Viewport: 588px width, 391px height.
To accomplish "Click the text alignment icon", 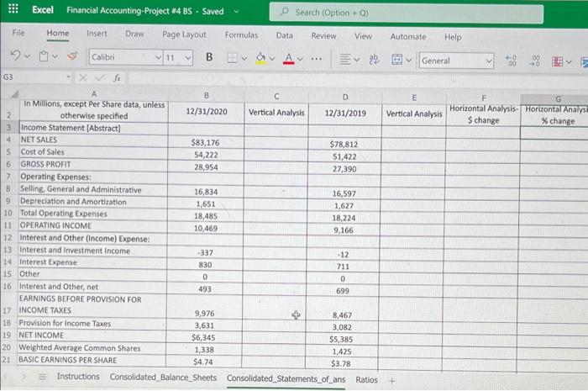I will pyautogui.click(x=345, y=59).
